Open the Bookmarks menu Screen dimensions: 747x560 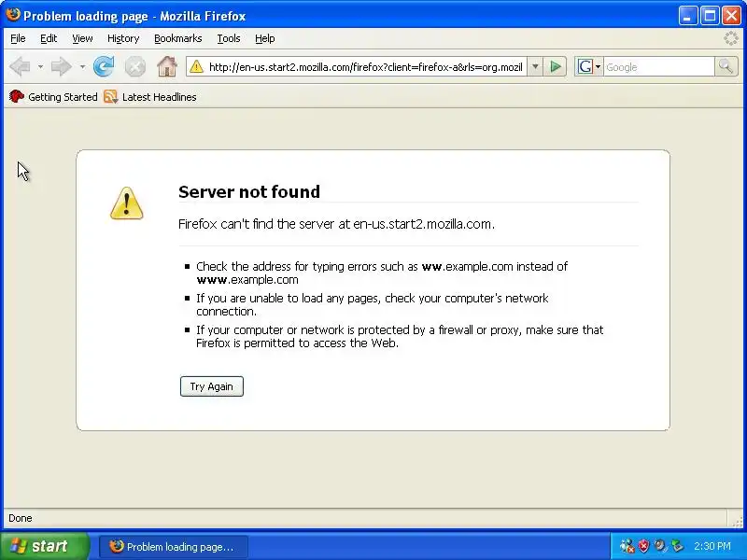pyautogui.click(x=178, y=38)
